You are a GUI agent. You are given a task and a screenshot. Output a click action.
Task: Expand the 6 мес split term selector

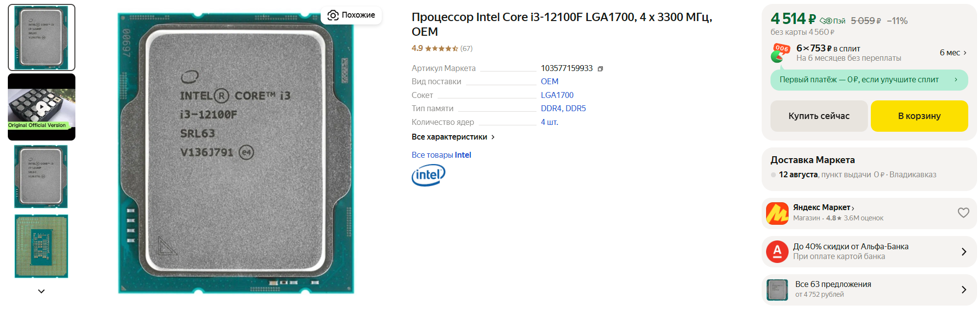pyautogui.click(x=953, y=53)
